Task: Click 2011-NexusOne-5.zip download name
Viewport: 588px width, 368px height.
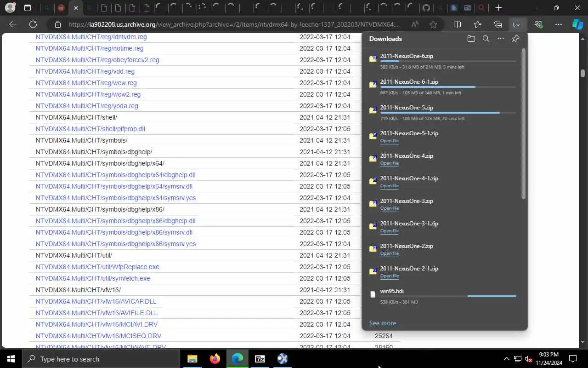Action: (407, 107)
